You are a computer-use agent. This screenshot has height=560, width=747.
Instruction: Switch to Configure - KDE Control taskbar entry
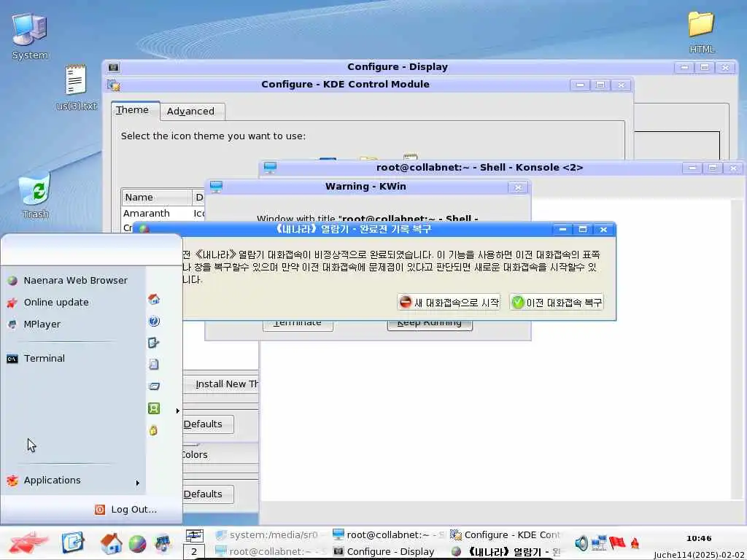click(x=507, y=534)
